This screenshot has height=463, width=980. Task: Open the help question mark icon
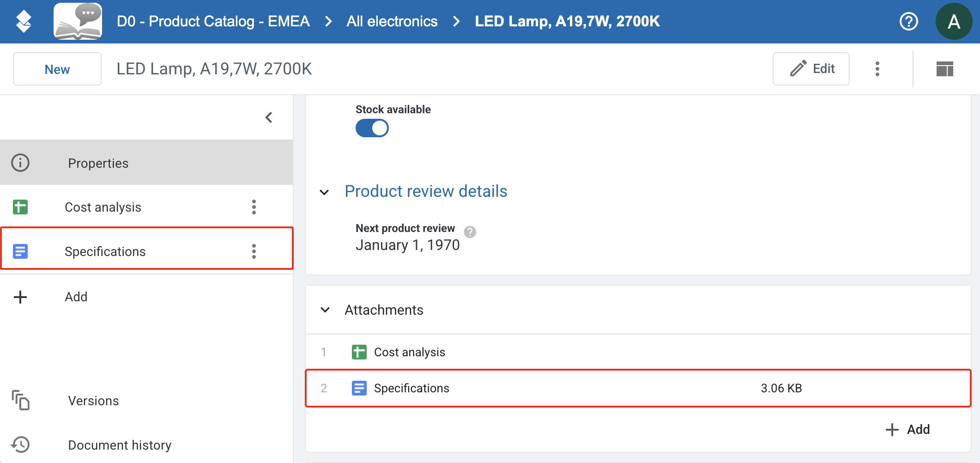click(908, 21)
